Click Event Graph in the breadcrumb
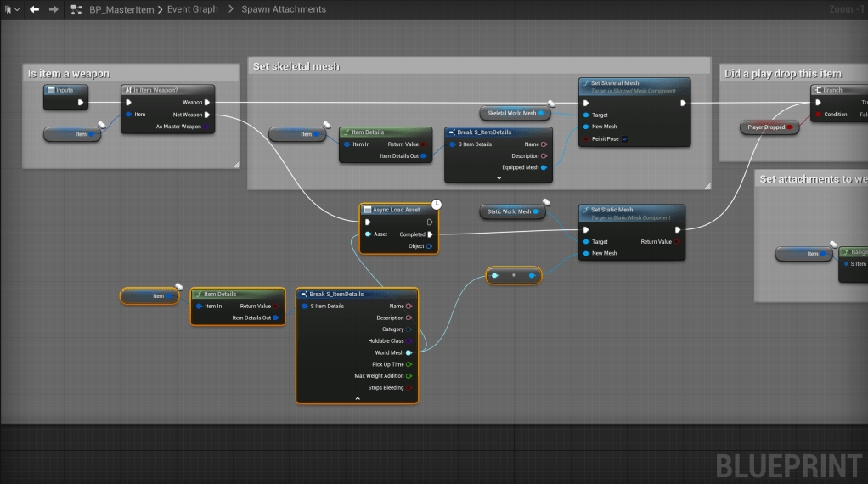Screen dimensions: 868x484 point(191,9)
